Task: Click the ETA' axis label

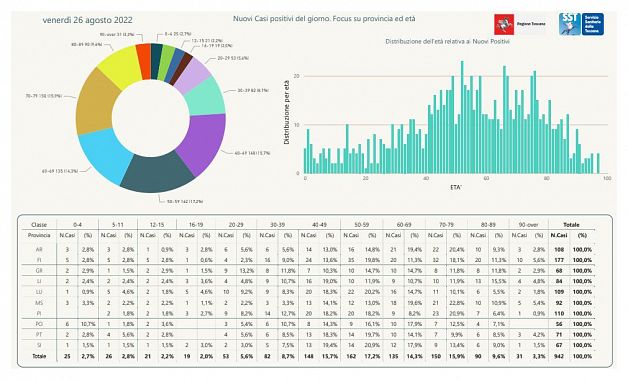Action: coord(456,187)
